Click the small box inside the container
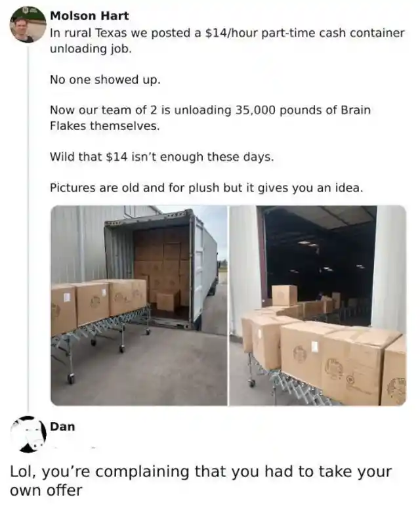Screen dimensions: 420x527 coord(168,301)
